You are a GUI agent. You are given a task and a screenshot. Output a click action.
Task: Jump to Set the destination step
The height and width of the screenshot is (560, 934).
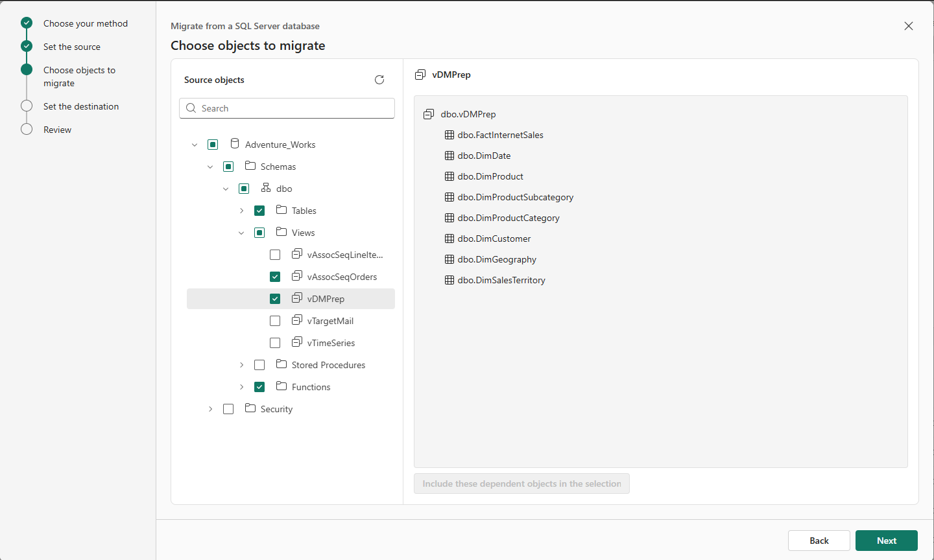(x=81, y=106)
